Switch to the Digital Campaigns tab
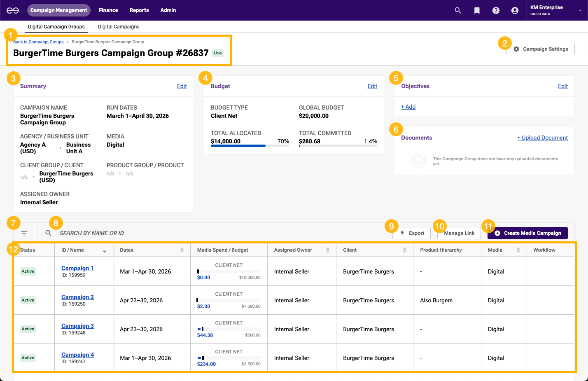 click(119, 27)
